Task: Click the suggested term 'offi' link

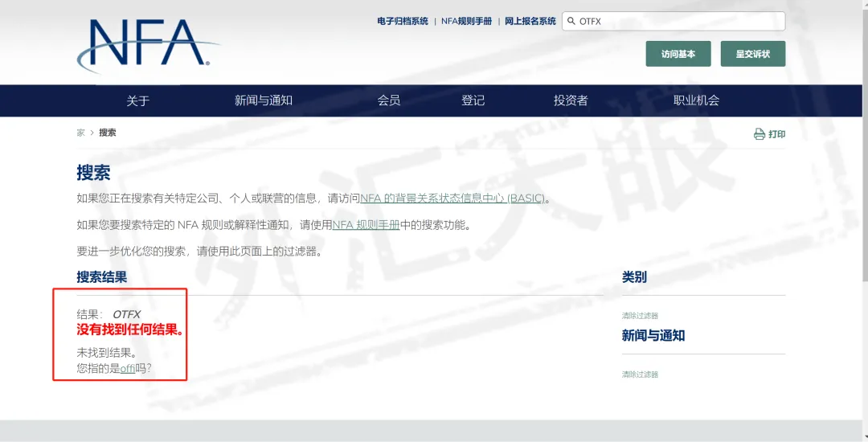Action: 127,368
